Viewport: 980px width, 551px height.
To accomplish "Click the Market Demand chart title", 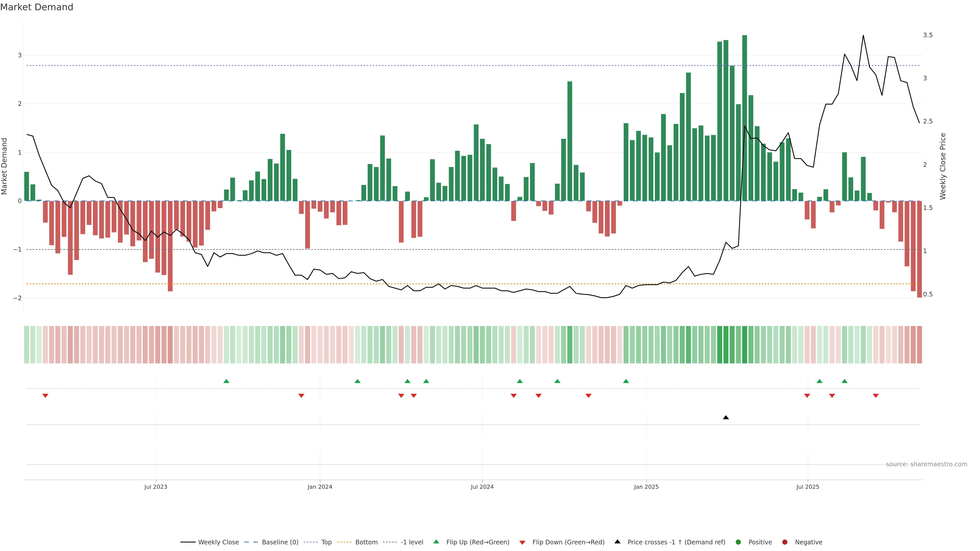I will (x=36, y=7).
